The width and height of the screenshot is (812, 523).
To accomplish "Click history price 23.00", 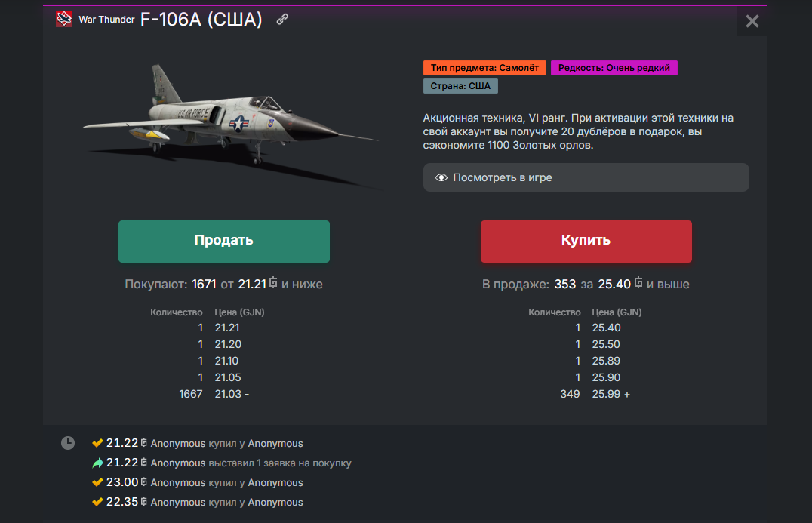I will click(x=122, y=482).
